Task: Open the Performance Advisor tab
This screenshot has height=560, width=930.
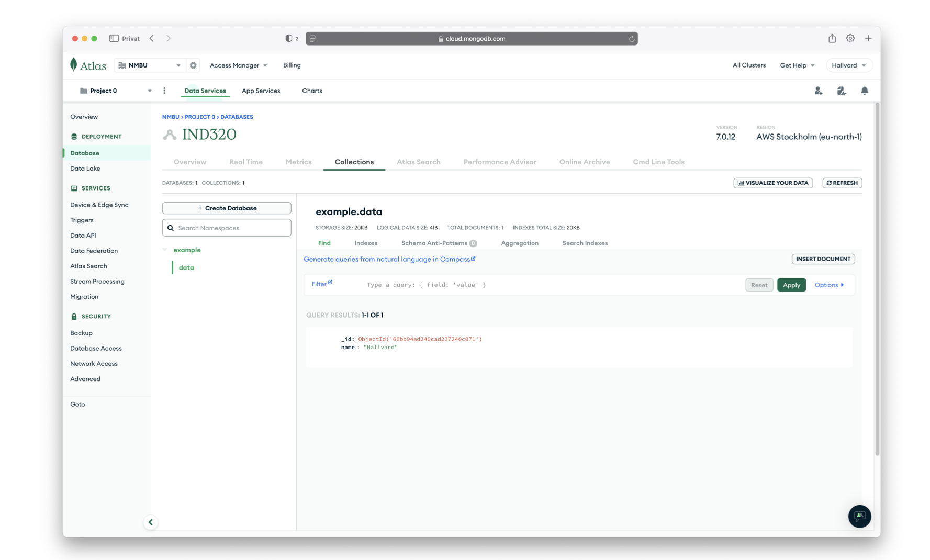Action: pos(500,162)
